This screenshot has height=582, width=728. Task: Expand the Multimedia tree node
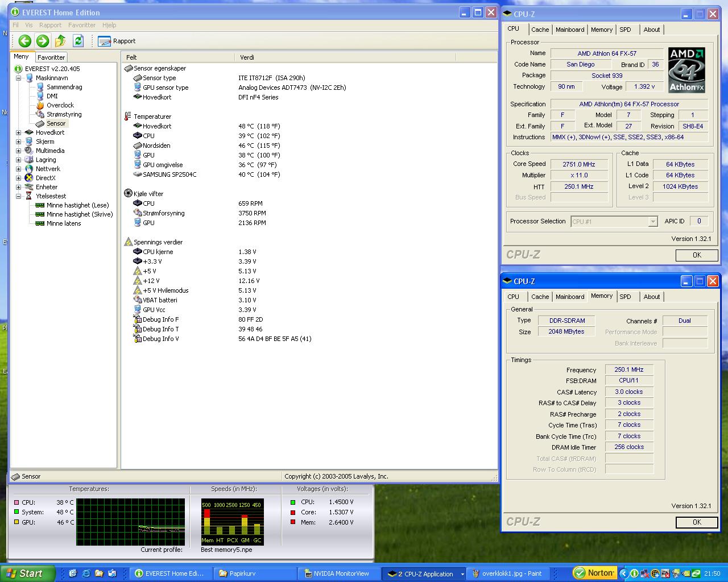point(19,151)
